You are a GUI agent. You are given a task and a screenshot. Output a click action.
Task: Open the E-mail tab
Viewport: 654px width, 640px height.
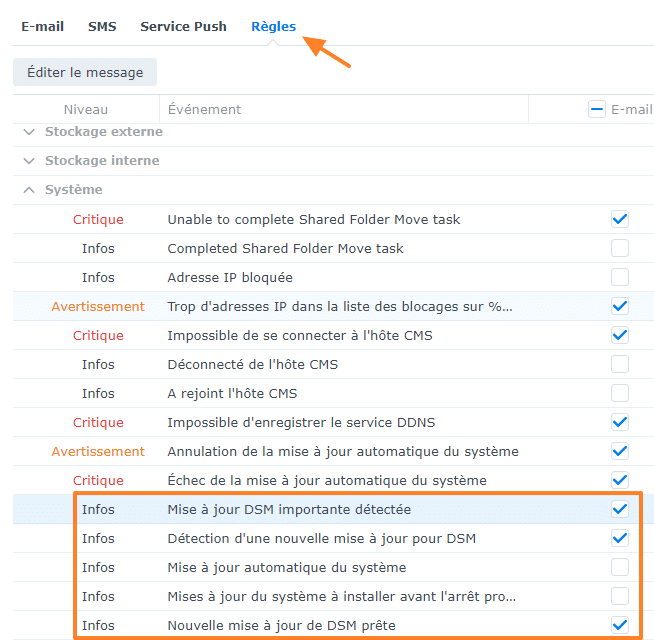coord(42,27)
